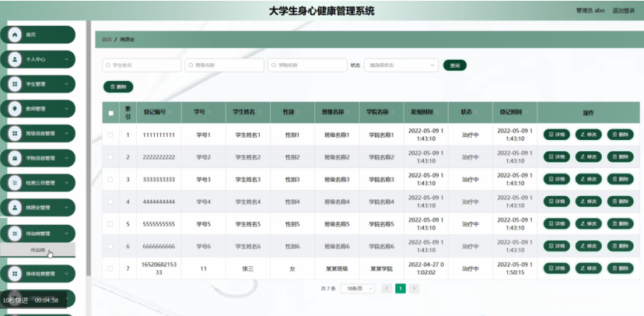Image resolution: width=644 pixels, height=316 pixels.
Task: Collapse 传染病管理 sidebar chevron
Action: 67,233
